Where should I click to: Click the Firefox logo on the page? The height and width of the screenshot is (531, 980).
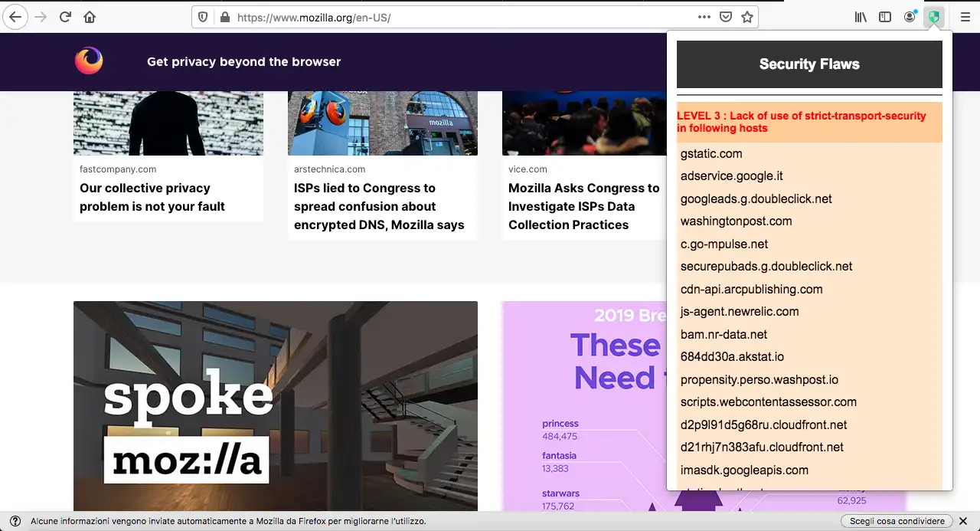[x=89, y=61]
